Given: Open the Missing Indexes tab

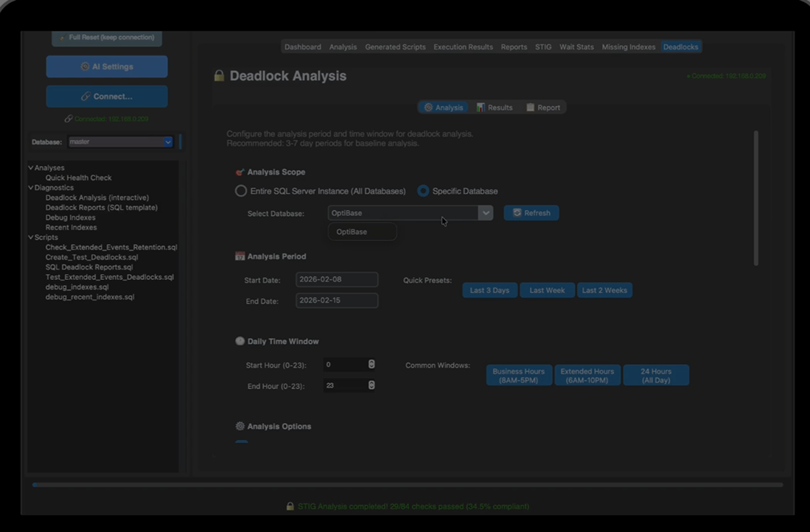Looking at the screenshot, I should [x=628, y=47].
